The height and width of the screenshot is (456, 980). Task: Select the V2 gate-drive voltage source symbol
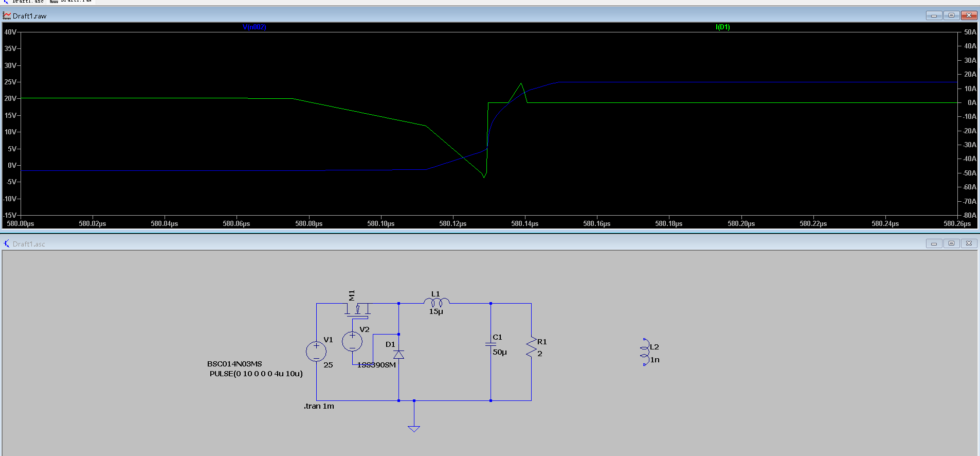[352, 341]
